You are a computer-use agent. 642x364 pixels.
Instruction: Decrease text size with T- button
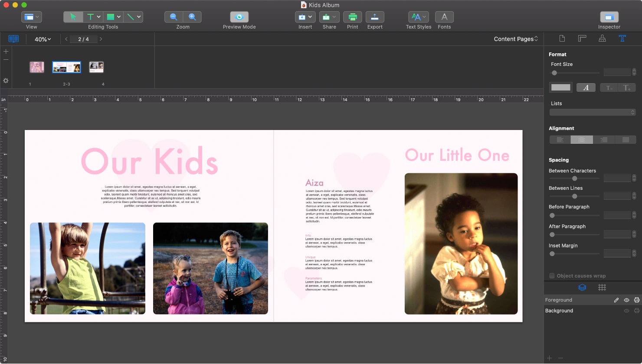point(609,88)
